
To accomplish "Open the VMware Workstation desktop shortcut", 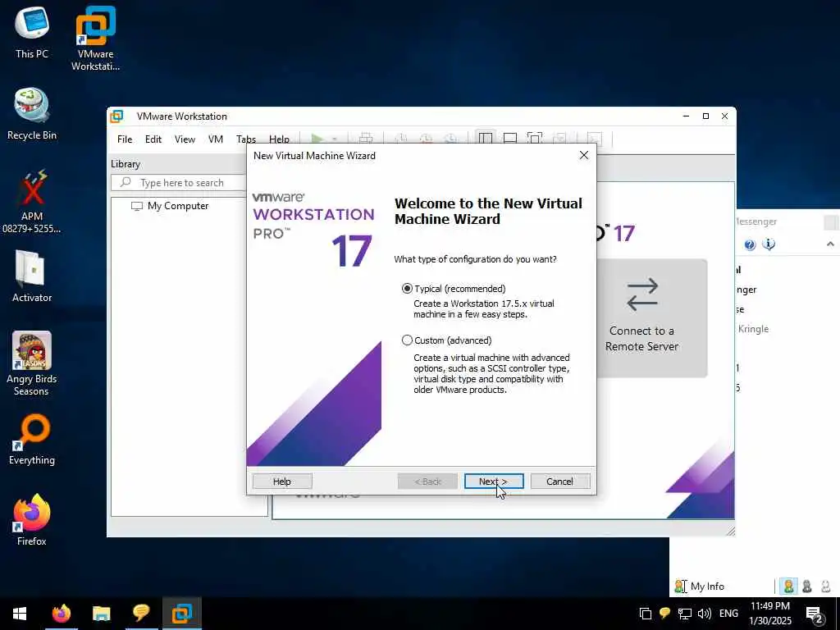I will 95,39.
